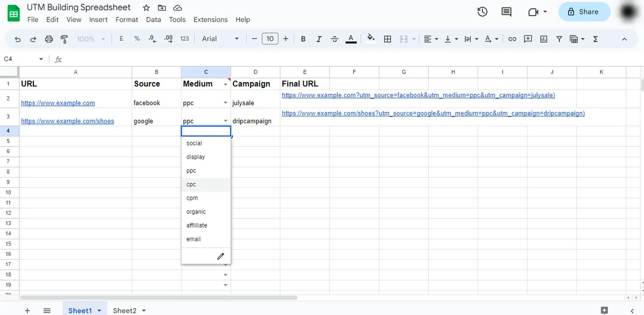The width and height of the screenshot is (644, 315).
Task: Open the text color swatch
Action: (x=351, y=39)
